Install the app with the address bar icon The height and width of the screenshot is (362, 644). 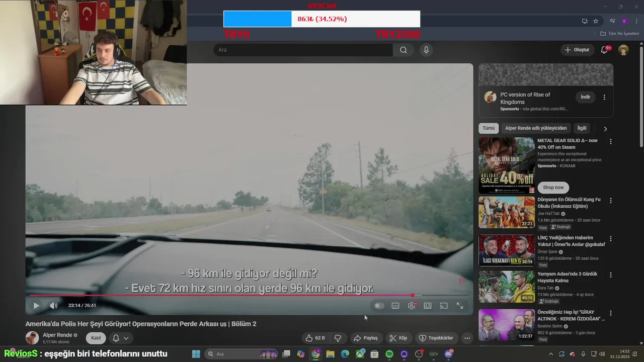pyautogui.click(x=585, y=21)
